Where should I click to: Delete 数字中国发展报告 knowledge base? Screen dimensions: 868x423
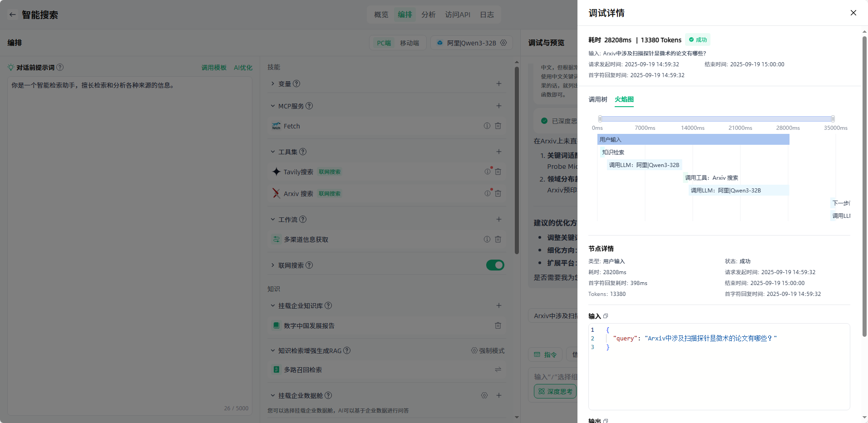498,325
